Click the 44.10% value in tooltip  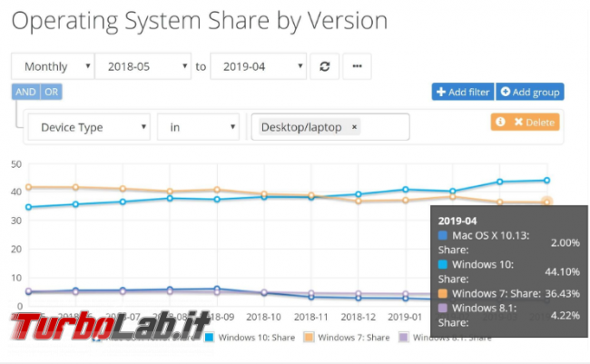coord(562,271)
